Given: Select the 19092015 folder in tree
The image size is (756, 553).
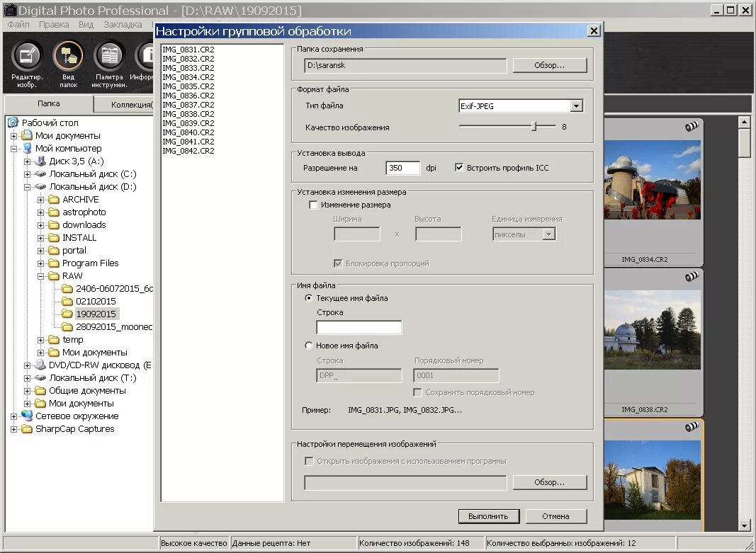Looking at the screenshot, I should pyautogui.click(x=96, y=314).
